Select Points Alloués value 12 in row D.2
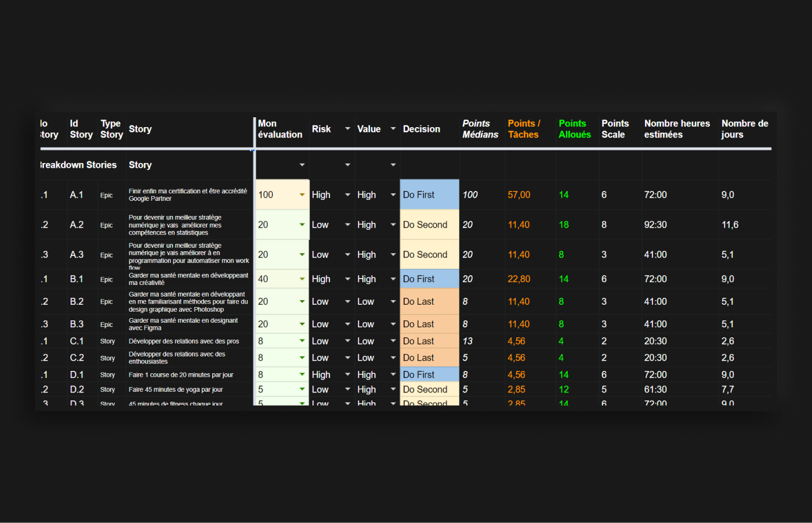This screenshot has height=523, width=812. point(564,389)
